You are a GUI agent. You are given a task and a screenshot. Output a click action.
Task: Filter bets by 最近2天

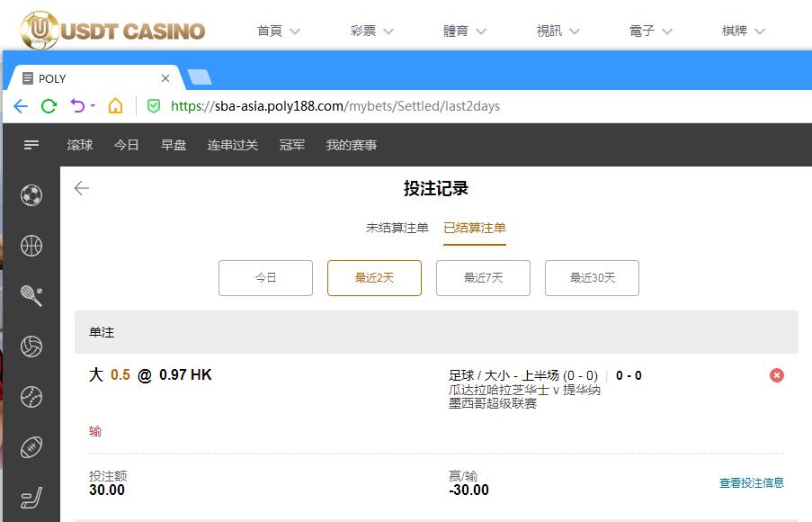374,278
